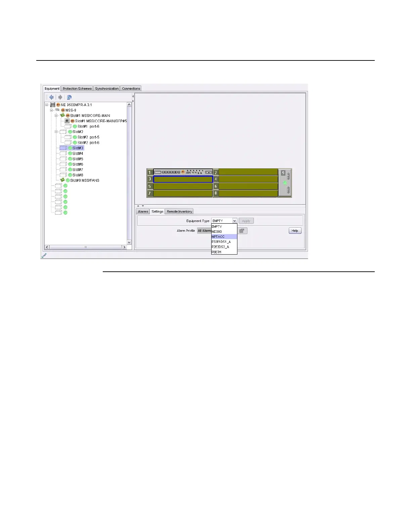Choose MPTACC from the equipment list
This screenshot has height=532, width=411.
click(224, 237)
